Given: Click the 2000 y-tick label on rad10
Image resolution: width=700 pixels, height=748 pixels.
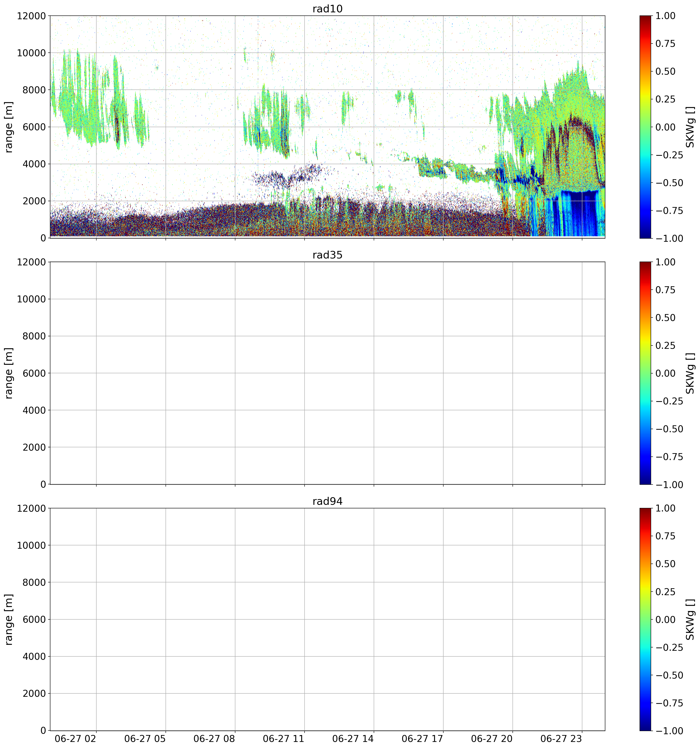Looking at the screenshot, I should pos(34,201).
